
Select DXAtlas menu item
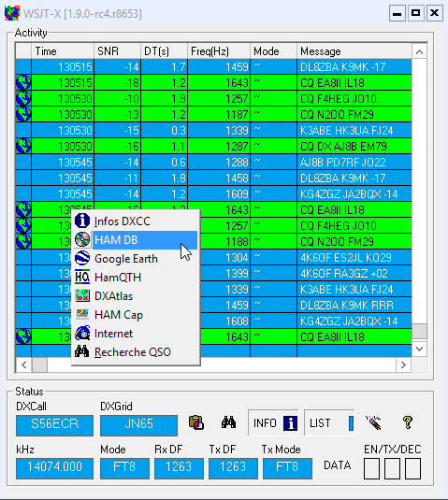(x=136, y=296)
